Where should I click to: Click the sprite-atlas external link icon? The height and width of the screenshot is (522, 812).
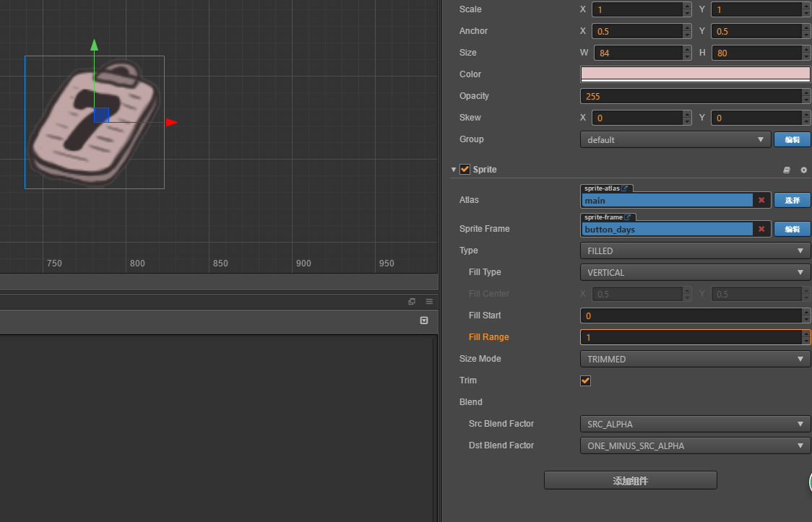pos(626,188)
